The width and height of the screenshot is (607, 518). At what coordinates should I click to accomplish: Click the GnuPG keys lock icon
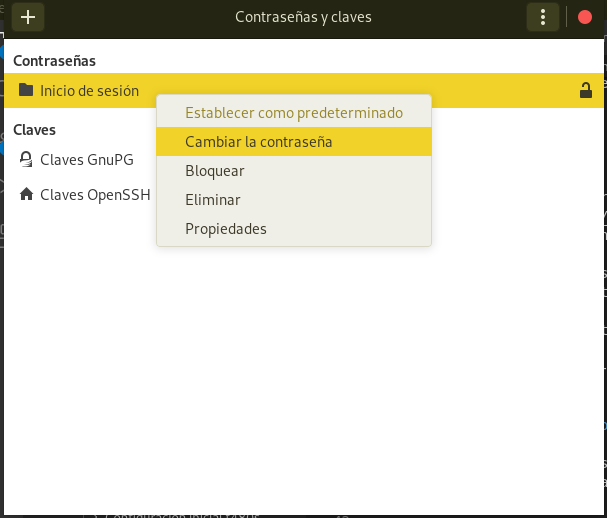pos(26,159)
